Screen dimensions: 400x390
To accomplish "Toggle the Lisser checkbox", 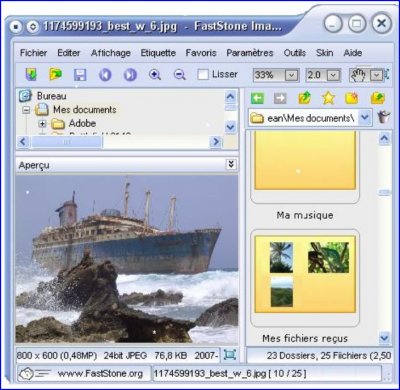I will 203,74.
